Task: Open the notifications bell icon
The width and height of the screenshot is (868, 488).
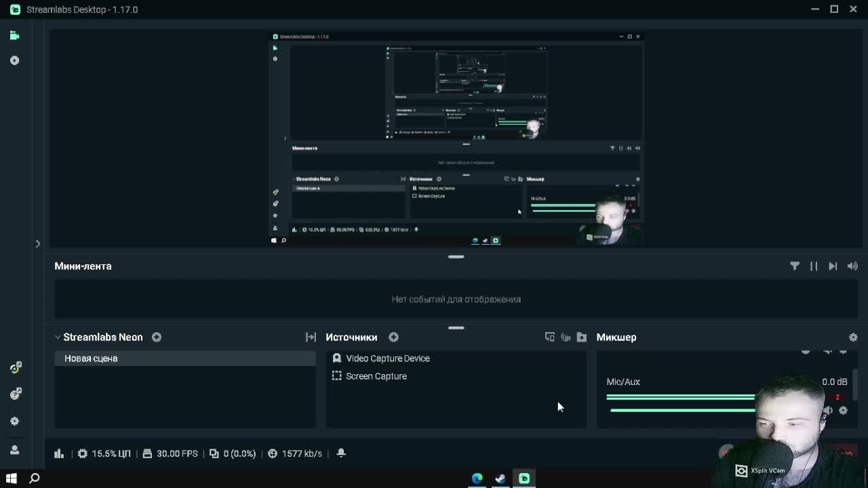Action: pos(341,453)
